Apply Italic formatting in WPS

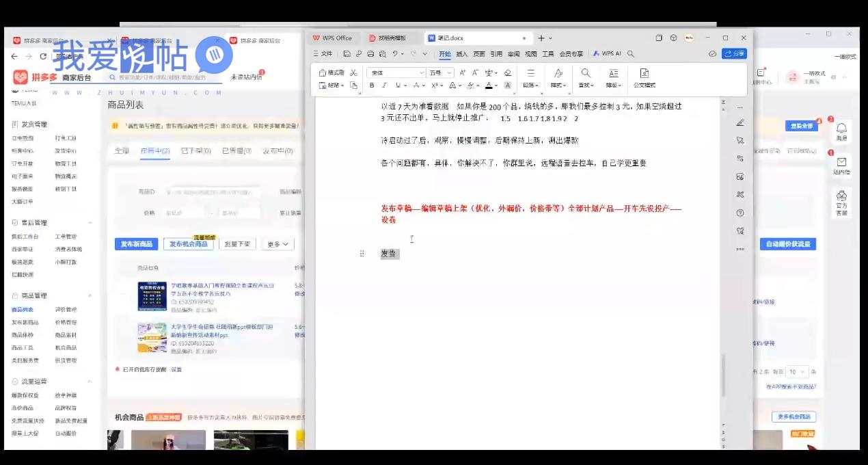click(384, 85)
